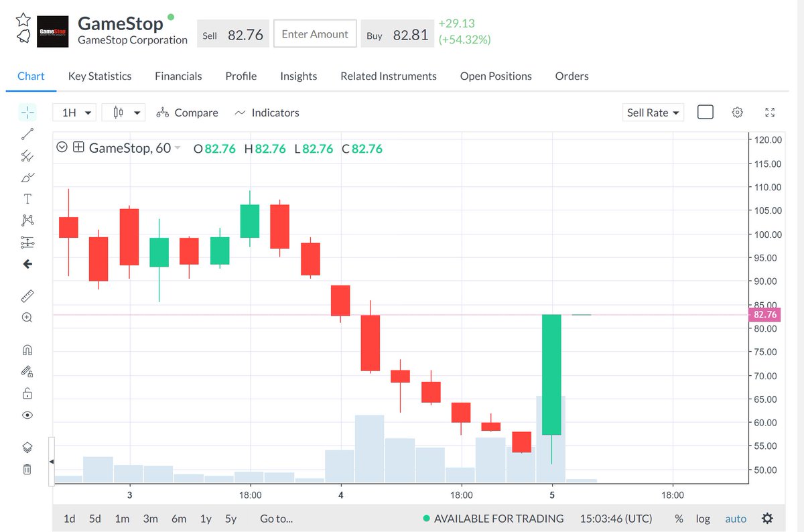Click Compare symbols button

click(187, 113)
